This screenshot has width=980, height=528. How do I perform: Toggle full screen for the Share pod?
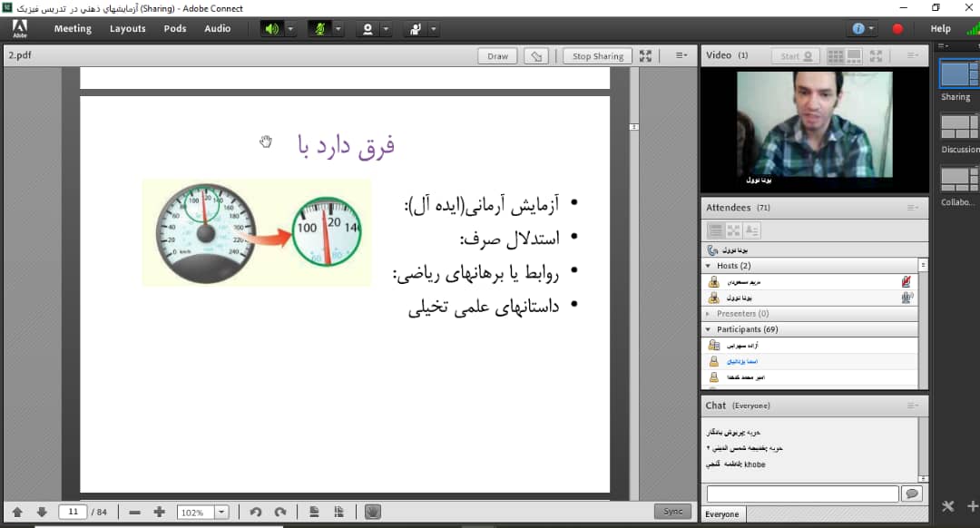[x=645, y=56]
